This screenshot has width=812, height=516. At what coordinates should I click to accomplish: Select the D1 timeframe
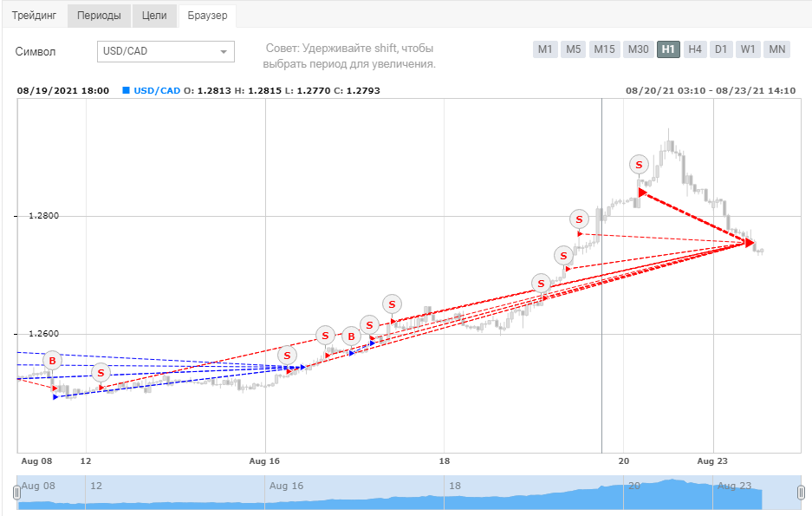[x=721, y=49]
